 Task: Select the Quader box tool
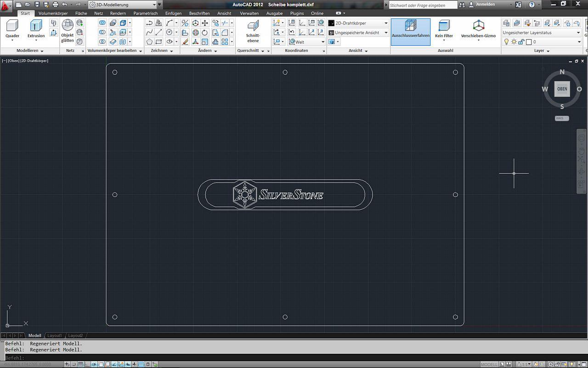point(12,30)
